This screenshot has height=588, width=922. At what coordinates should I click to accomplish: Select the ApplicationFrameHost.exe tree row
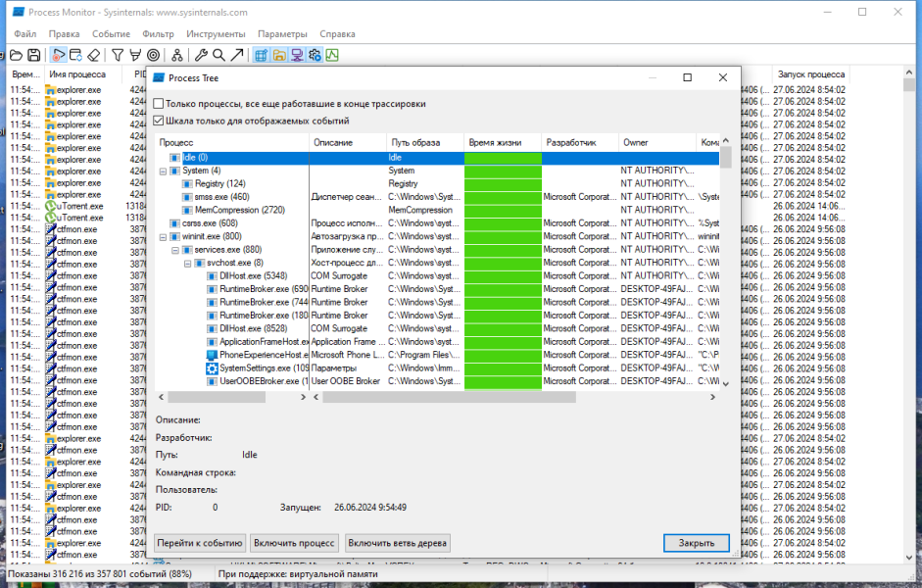tap(437, 342)
